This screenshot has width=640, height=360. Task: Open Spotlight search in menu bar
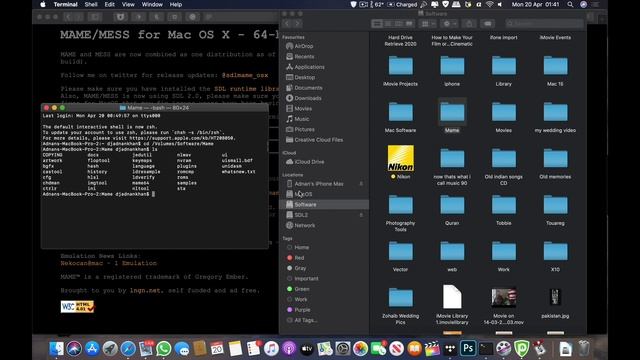coord(570,4)
